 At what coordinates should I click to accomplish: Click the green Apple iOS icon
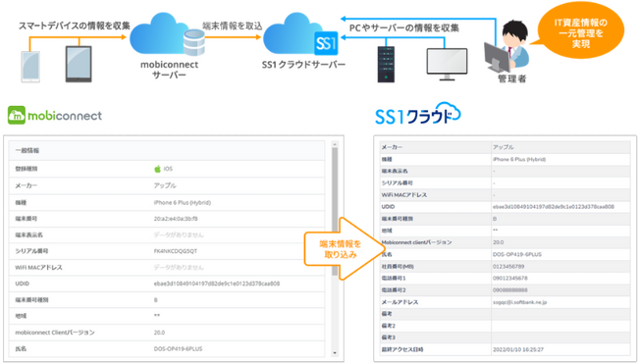[157, 169]
